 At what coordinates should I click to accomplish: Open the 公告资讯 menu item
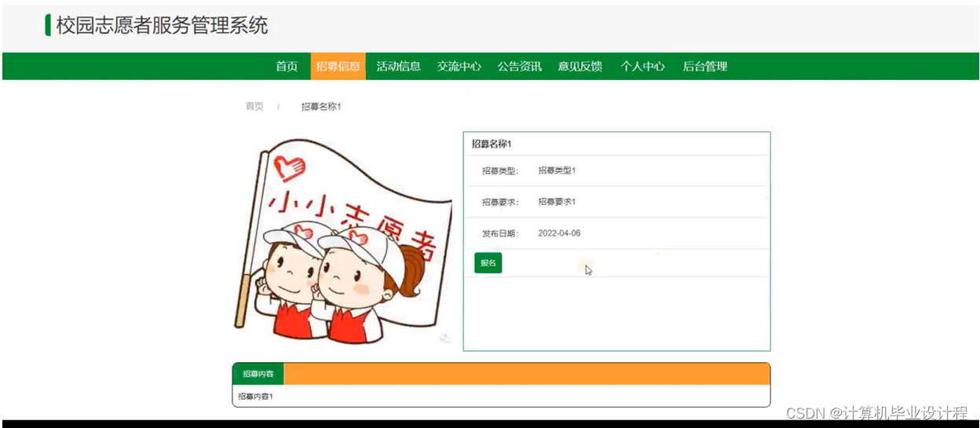click(x=519, y=67)
